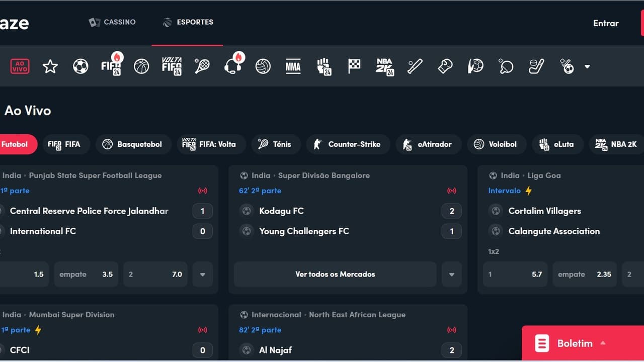The image size is (644, 362).
Task: Open CFCI team name
Action: 20,350
